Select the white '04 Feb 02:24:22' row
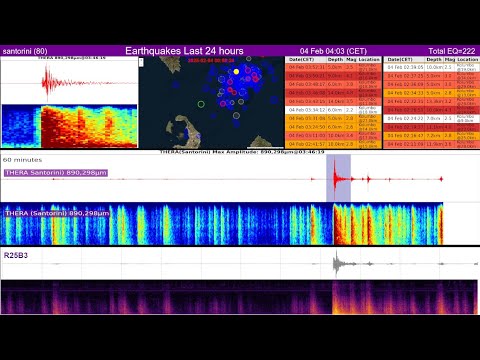 [432, 118]
